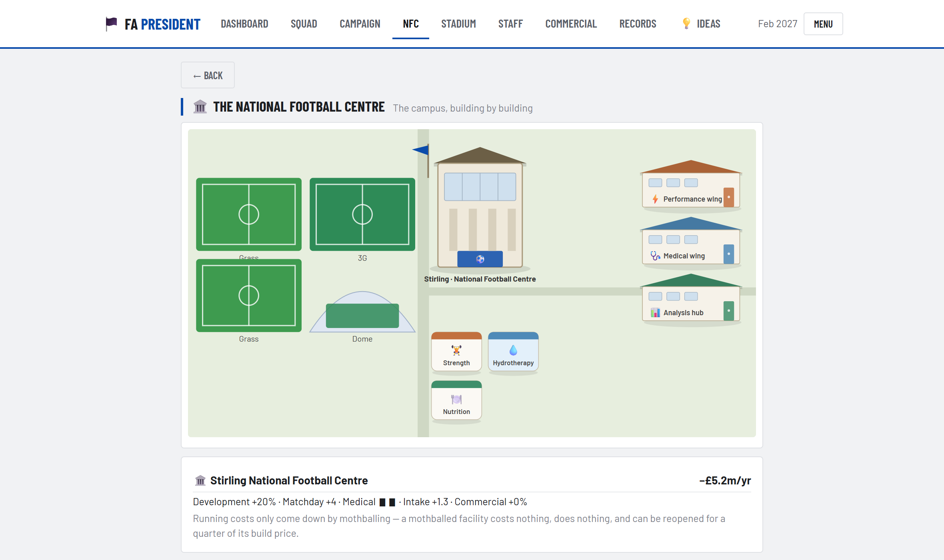Viewport: 944px width, 560px height.
Task: Click the blue flag on the flagpole
Action: pos(420,150)
